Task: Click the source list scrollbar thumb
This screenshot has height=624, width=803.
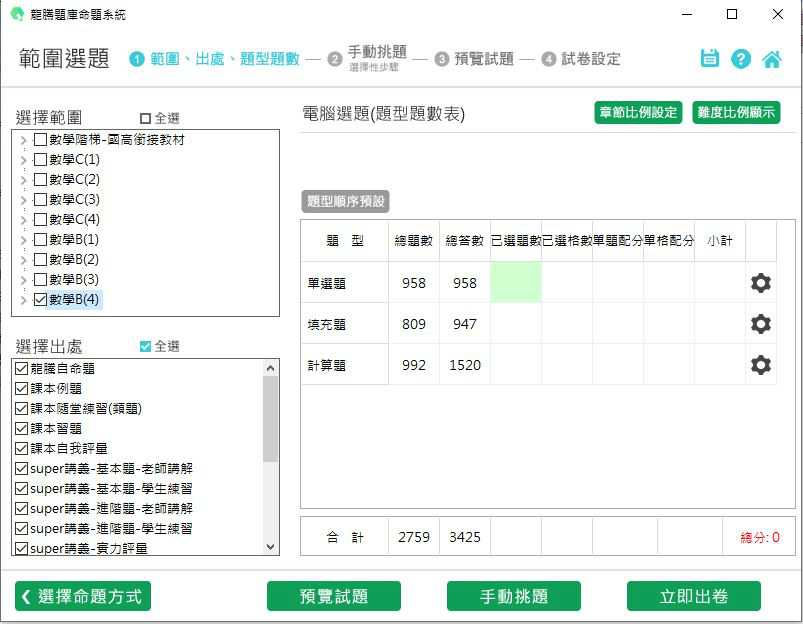Action: click(270, 419)
